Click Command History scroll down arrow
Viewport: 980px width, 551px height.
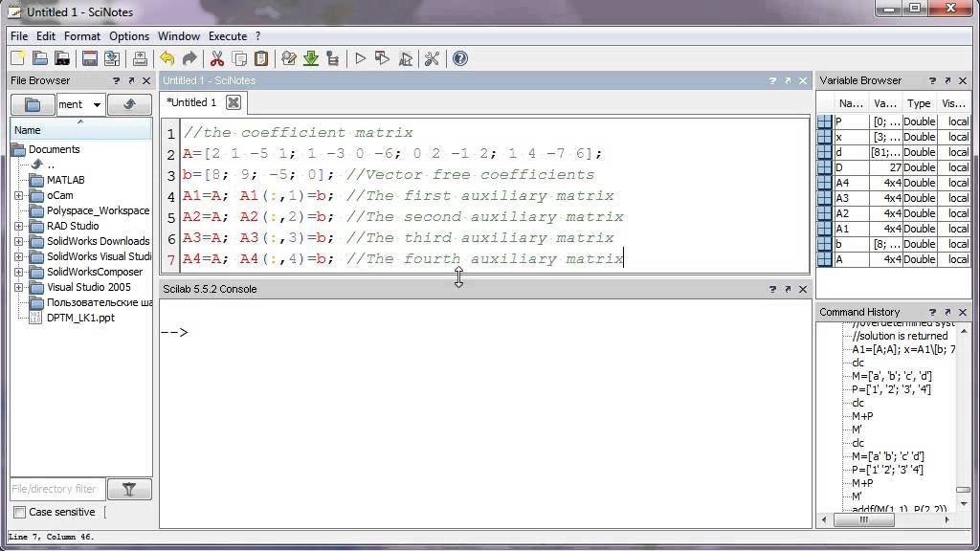pyautogui.click(x=963, y=504)
